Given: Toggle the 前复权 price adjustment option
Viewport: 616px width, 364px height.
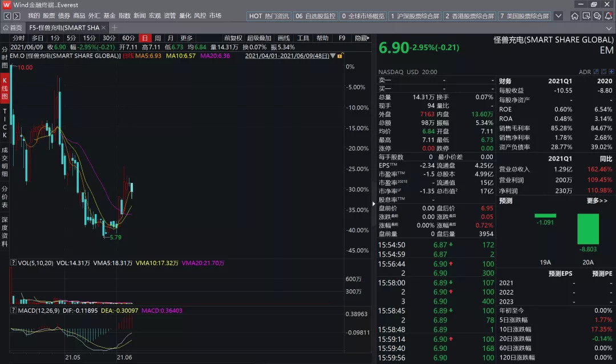Looking at the screenshot, I should (233, 38).
